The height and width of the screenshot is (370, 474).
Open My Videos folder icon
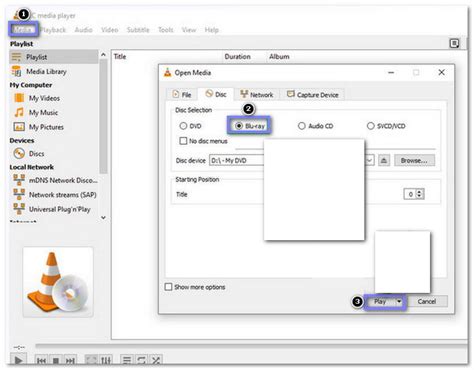[19, 98]
